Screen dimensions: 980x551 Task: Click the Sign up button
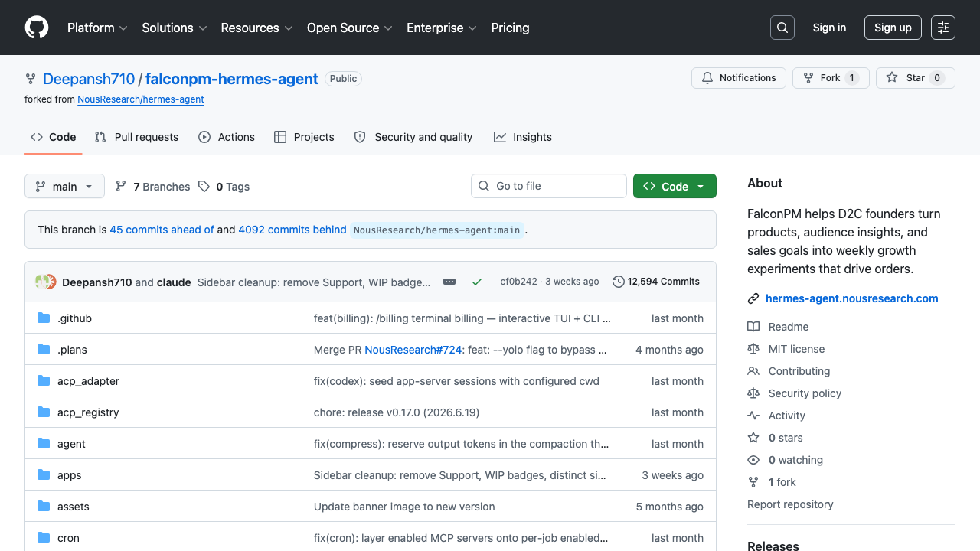coord(893,28)
